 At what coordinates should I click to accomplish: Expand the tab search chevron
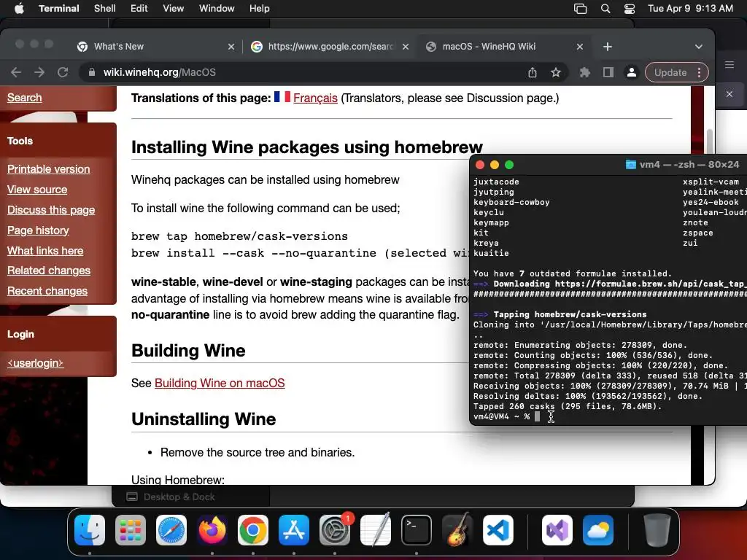tap(698, 47)
